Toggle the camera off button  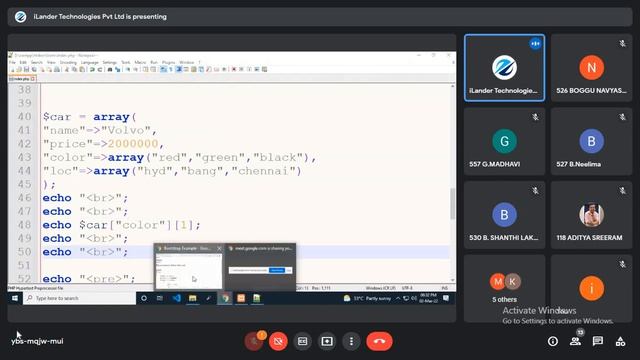tap(278, 341)
